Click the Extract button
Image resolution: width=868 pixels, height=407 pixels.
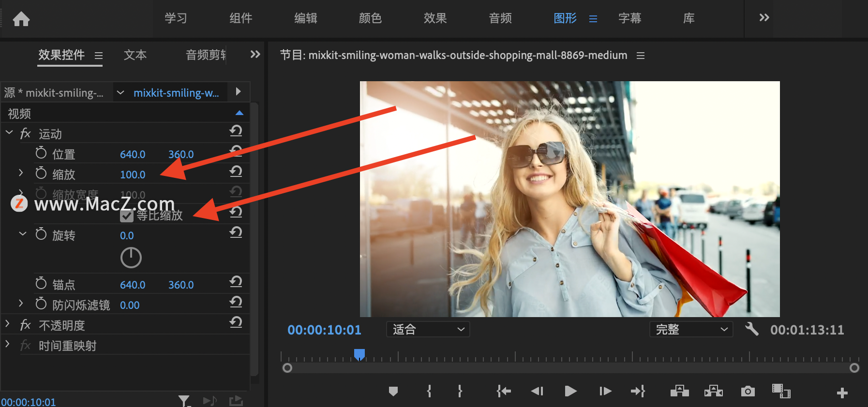pyautogui.click(x=714, y=391)
